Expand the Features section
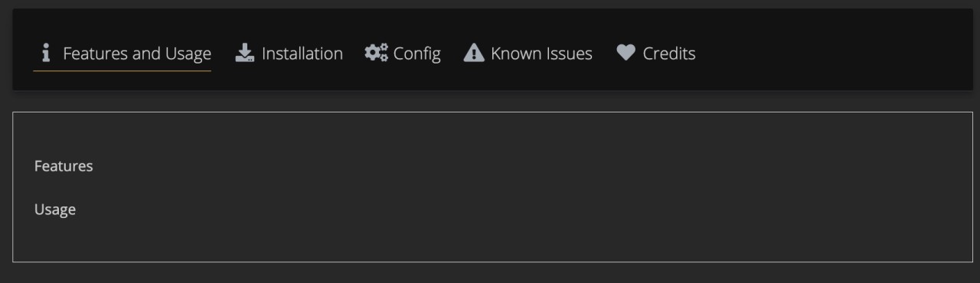The width and height of the screenshot is (980, 283). pyautogui.click(x=64, y=166)
